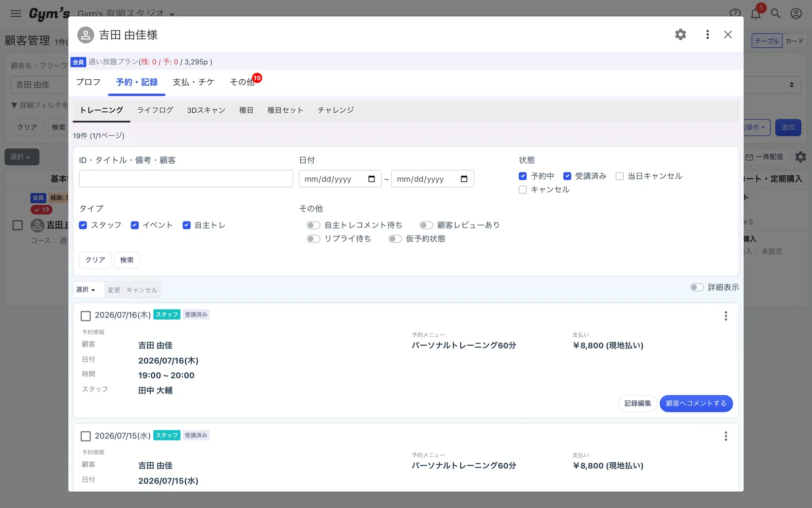Enable 自主トレコメント待ち toggle
The width and height of the screenshot is (812, 508).
click(314, 225)
